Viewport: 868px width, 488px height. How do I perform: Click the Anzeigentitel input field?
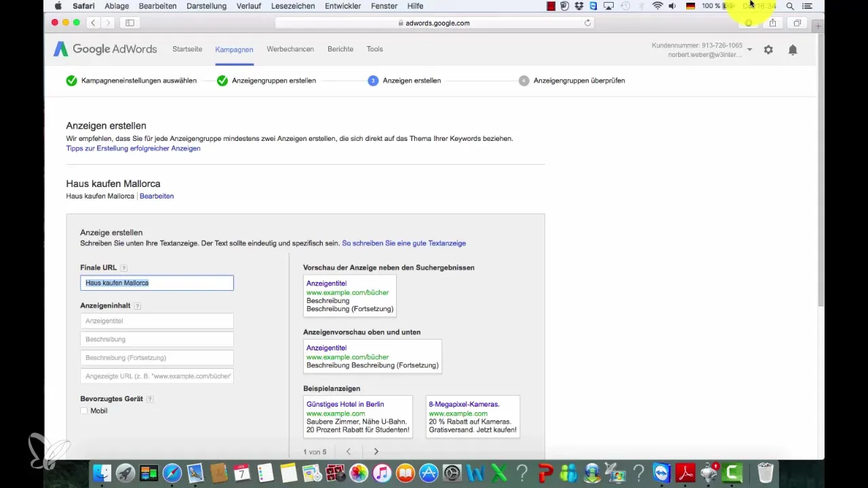[157, 321]
